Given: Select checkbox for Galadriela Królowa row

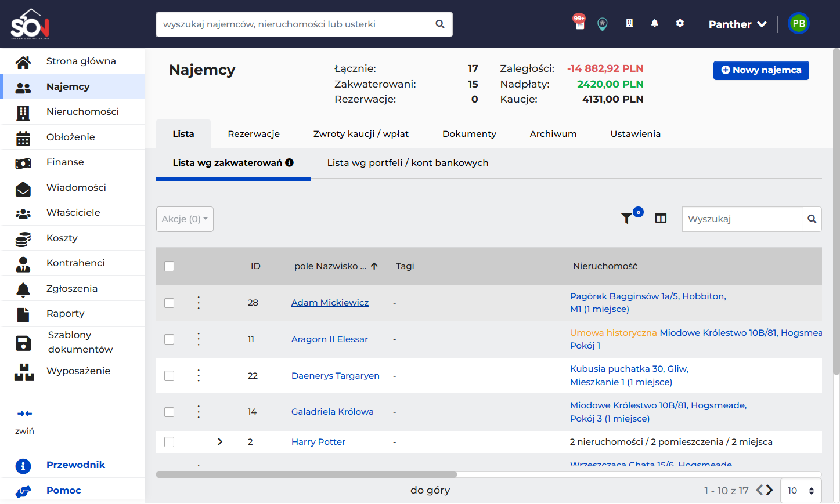Looking at the screenshot, I should (x=170, y=412).
